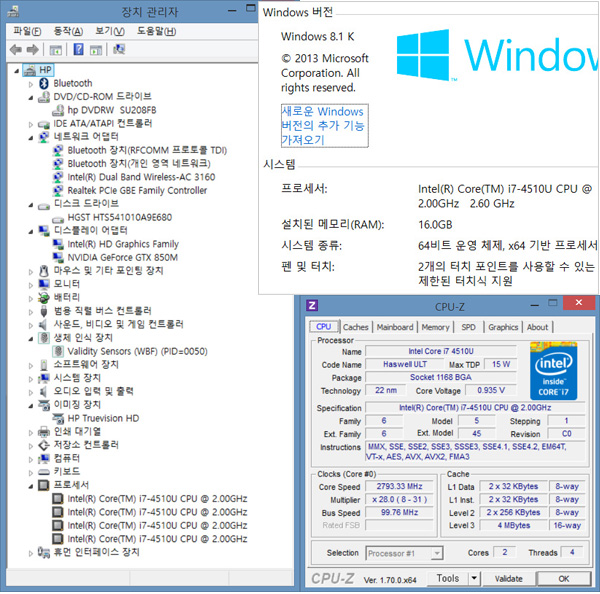
Task: Click the HP Truevision HD webcam icon
Action: coord(58,418)
